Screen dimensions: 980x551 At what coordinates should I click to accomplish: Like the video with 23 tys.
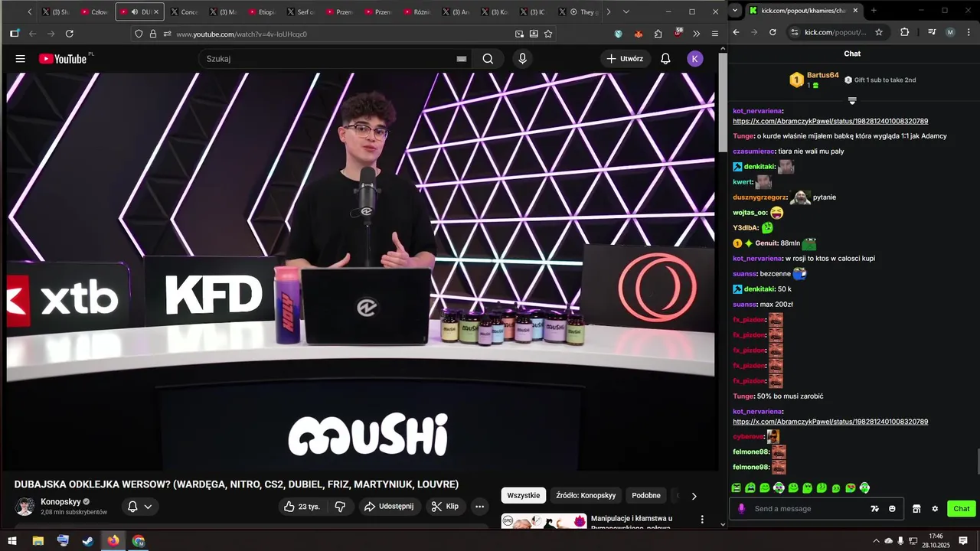[302, 507]
